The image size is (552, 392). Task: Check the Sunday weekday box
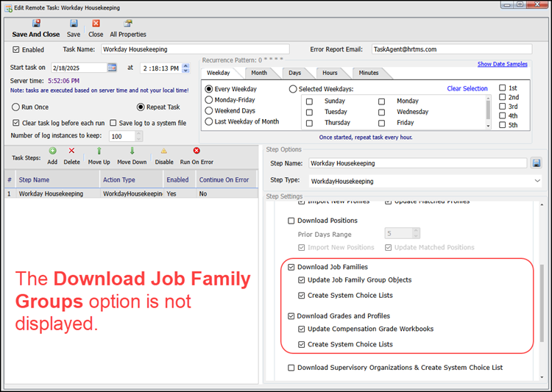pos(309,101)
